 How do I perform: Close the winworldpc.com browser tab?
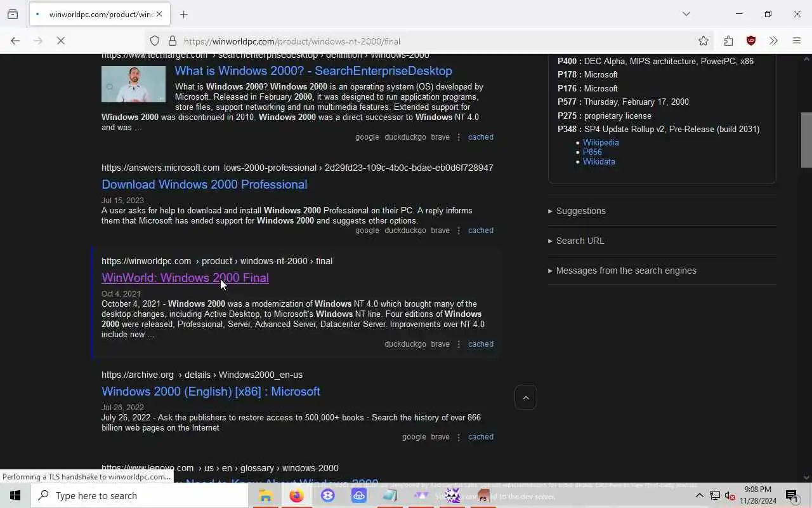[159, 14]
